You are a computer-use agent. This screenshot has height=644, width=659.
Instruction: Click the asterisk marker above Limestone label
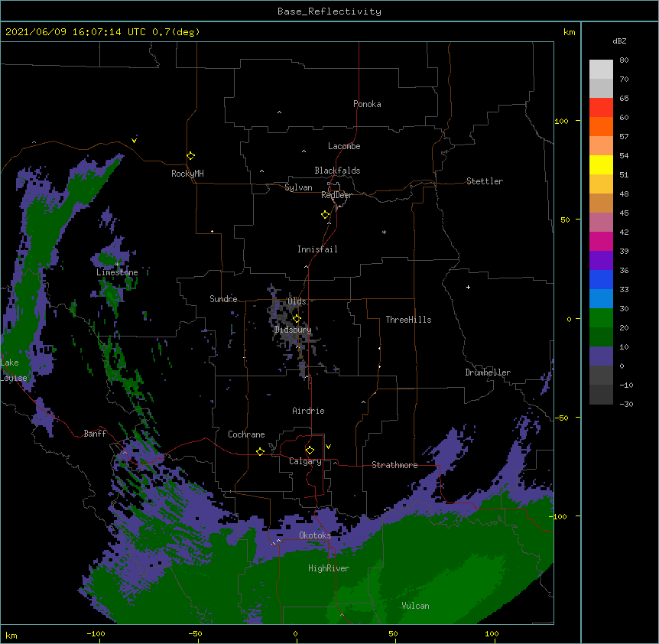(117, 264)
